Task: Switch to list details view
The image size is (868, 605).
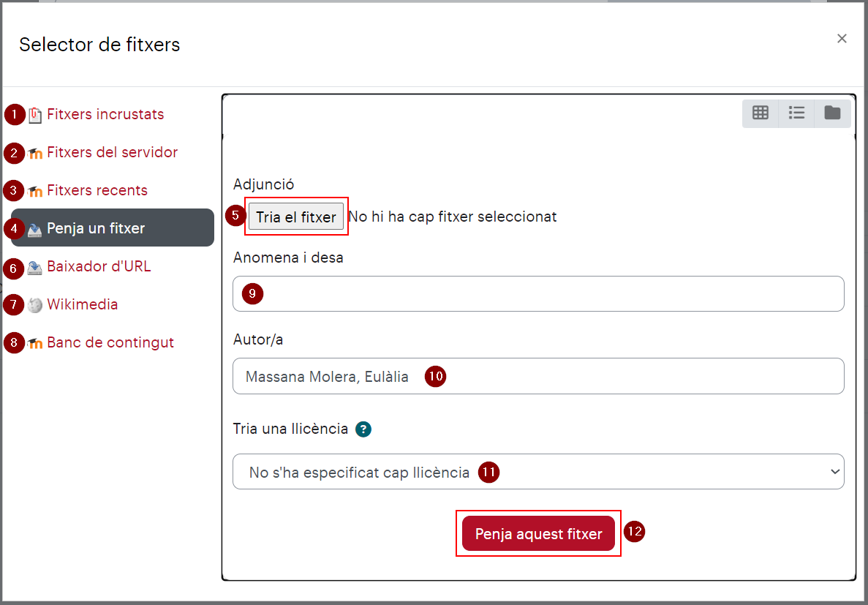Action: [x=796, y=113]
